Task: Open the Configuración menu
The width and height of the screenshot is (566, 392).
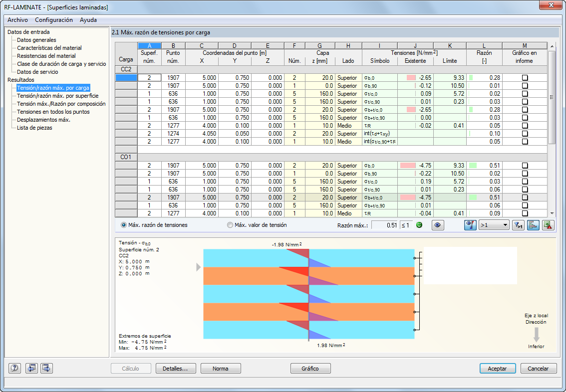Action: pos(54,20)
